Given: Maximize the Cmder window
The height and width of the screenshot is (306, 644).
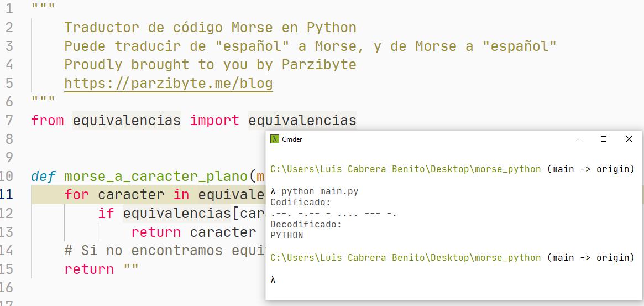Looking at the screenshot, I should (603, 139).
